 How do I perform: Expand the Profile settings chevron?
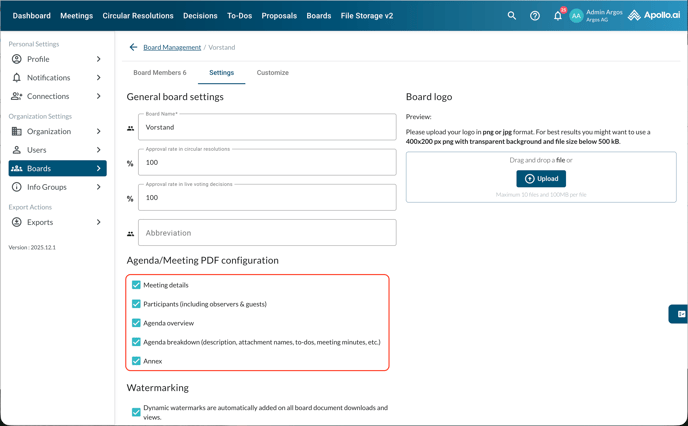98,59
